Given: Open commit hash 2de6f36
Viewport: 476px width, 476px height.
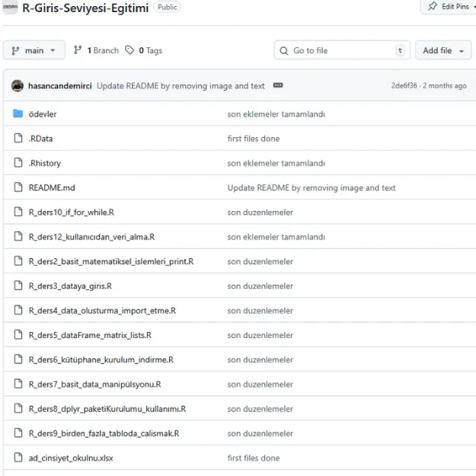Looking at the screenshot, I should point(404,86).
